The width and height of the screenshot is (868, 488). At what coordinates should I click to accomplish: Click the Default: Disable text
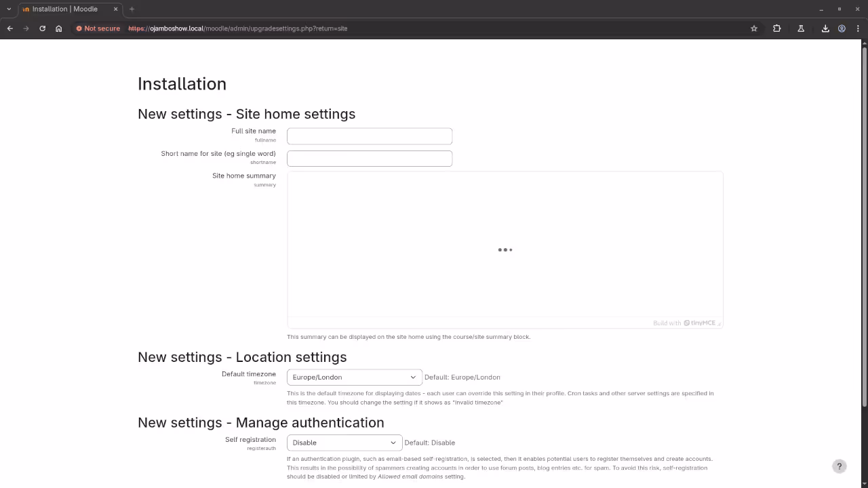[430, 443]
